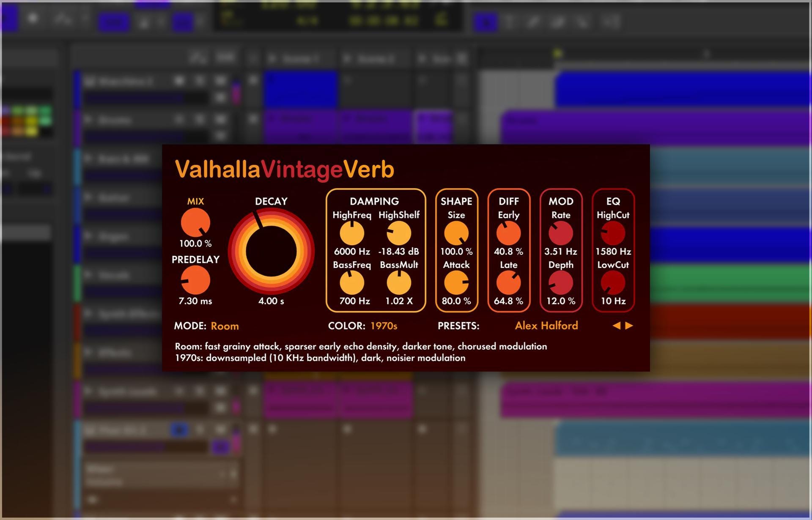The height and width of the screenshot is (520, 812).
Task: Adjust the Mod Depth knob
Action: tap(561, 283)
